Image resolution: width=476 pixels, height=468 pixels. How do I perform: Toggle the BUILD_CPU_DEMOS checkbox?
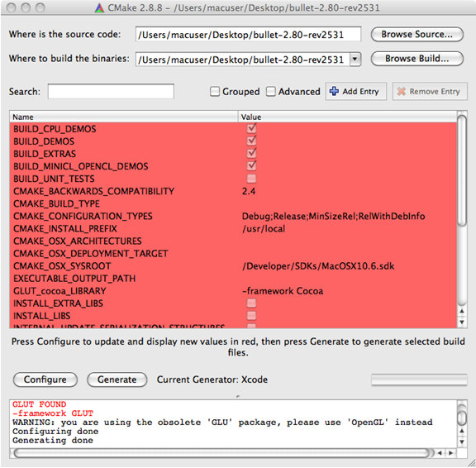click(x=251, y=128)
